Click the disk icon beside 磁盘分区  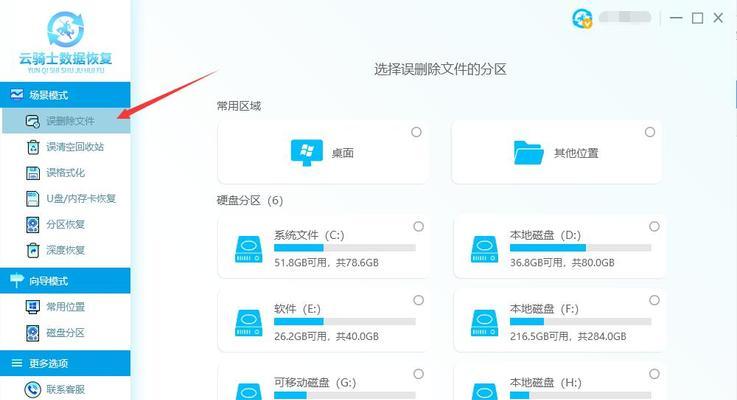click(x=32, y=333)
